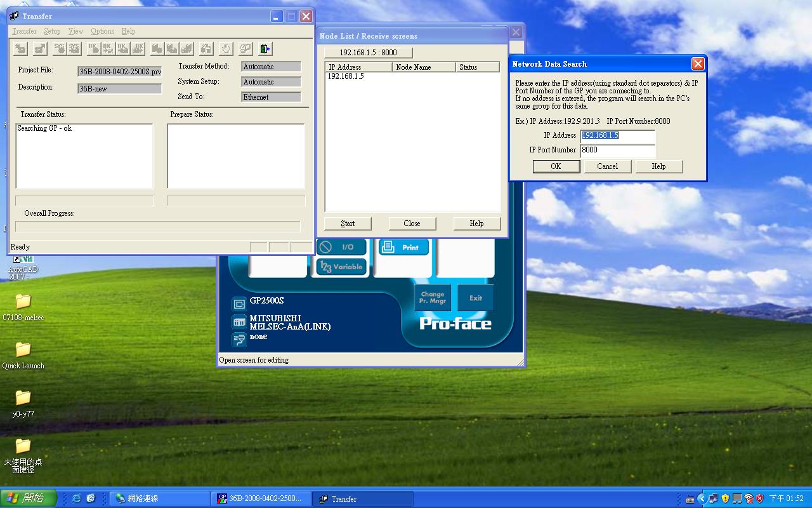Select 192.168.1.5 entry in node list
The height and width of the screenshot is (508, 812).
346,76
